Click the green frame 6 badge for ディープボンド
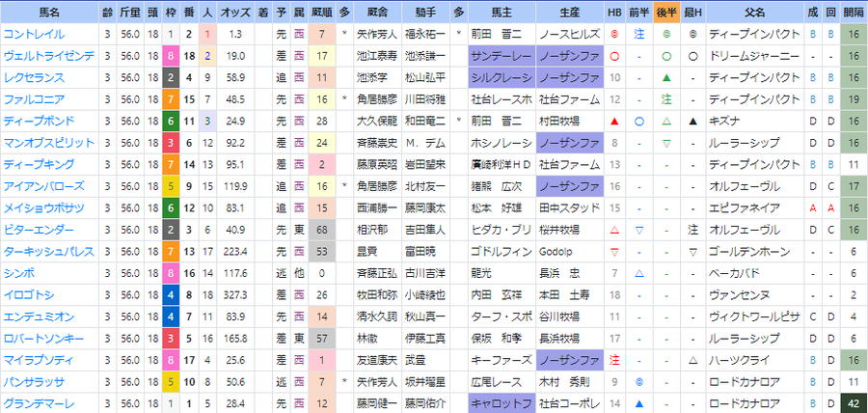Image resolution: width=868 pixels, height=413 pixels. click(x=170, y=122)
